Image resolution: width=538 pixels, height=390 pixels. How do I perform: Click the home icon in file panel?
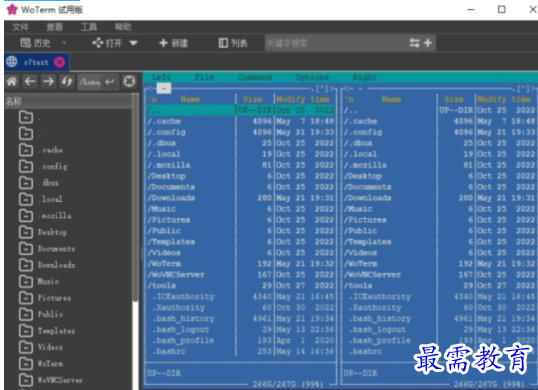tap(12, 82)
